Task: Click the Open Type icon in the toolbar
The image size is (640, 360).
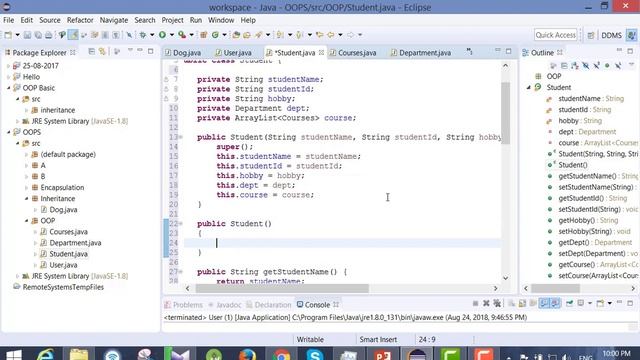Action: coord(236,35)
